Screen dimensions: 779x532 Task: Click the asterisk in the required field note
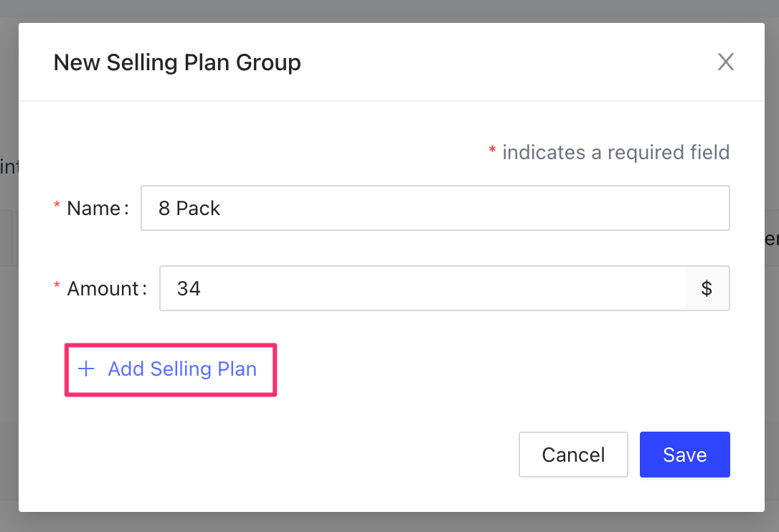[x=492, y=151]
